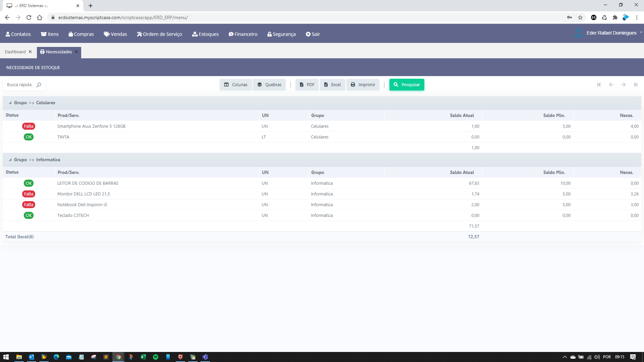Viewport: 644px width, 362px height.
Task: Switch to the Dashboard tab
Action: (15, 52)
